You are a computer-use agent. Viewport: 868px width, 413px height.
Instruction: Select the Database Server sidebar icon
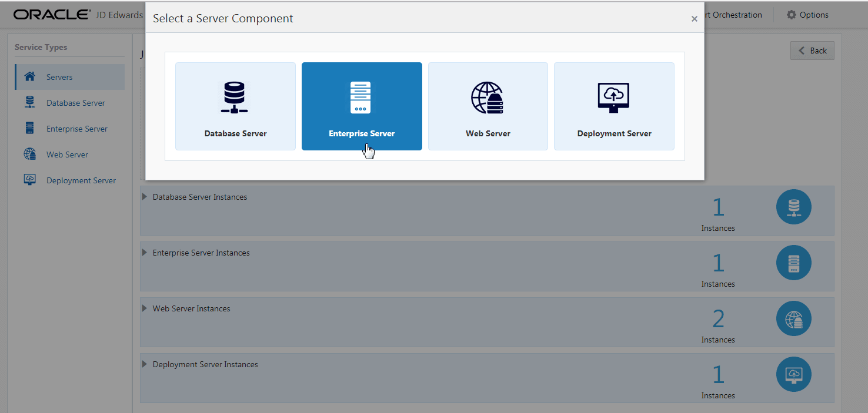tap(29, 102)
